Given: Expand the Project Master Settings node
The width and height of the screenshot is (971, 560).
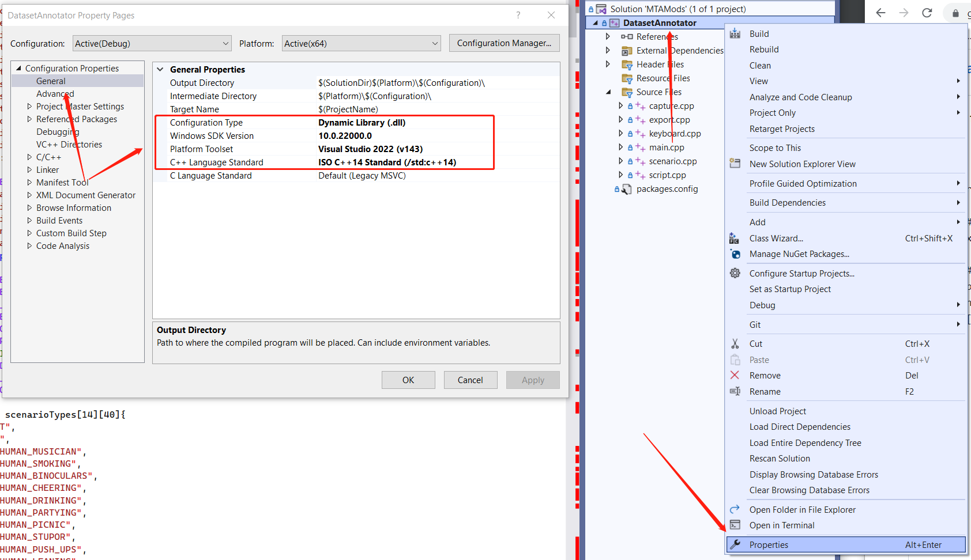Looking at the screenshot, I should (x=29, y=106).
